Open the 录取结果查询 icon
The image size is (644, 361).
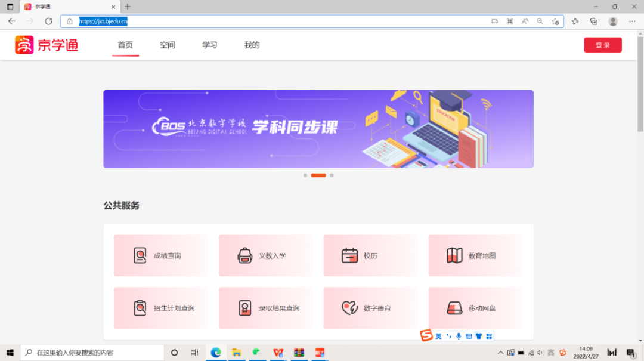click(244, 308)
